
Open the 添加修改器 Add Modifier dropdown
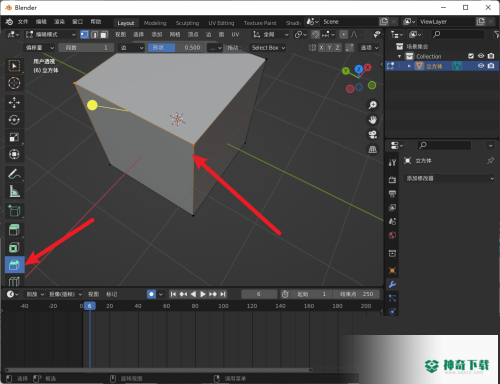(450, 178)
